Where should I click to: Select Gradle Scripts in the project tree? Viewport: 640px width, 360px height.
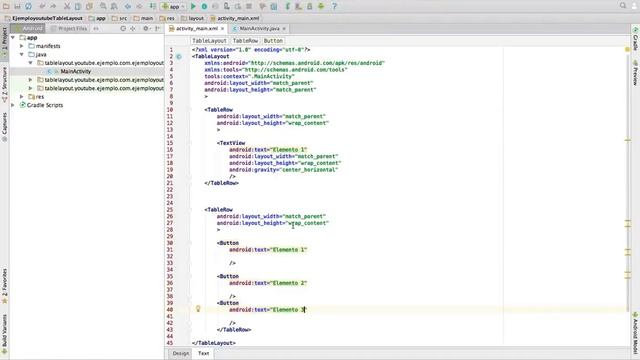point(45,105)
